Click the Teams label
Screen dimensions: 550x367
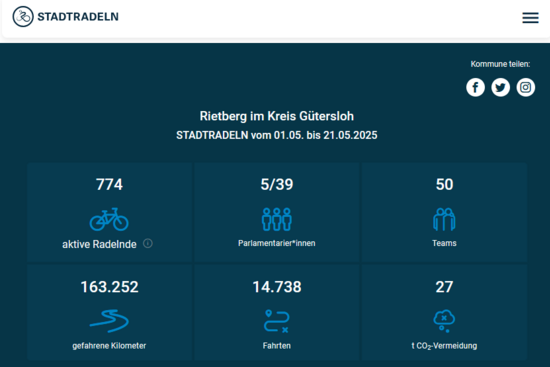pos(444,243)
